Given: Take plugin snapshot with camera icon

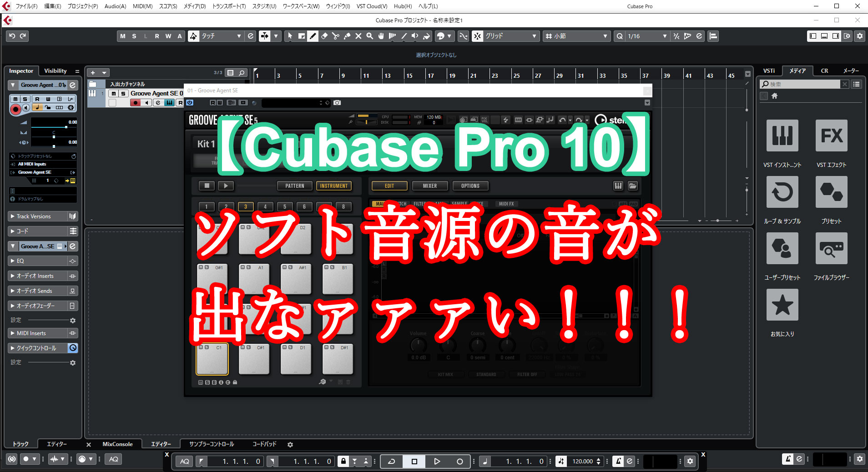Looking at the screenshot, I should [337, 103].
